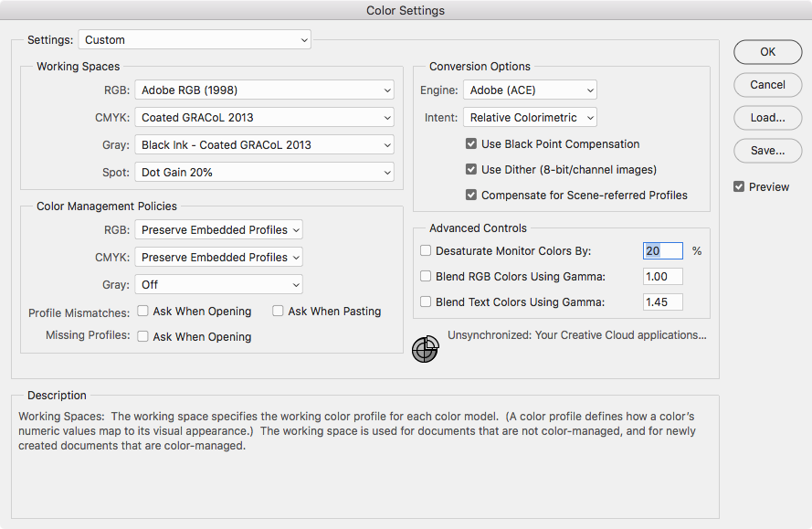
Task: Open the Spot dropdown showing Dot Gain 20%
Action: (264, 172)
